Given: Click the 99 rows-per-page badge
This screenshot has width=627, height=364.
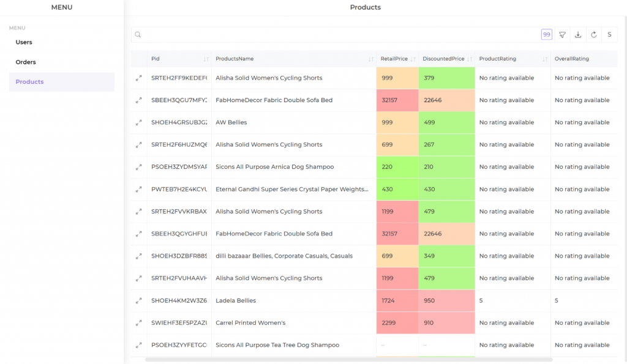Looking at the screenshot, I should point(546,34).
